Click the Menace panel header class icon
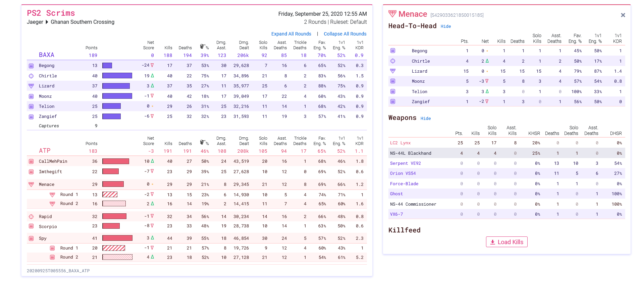Viewport: 644px width, 284px height. click(392, 14)
